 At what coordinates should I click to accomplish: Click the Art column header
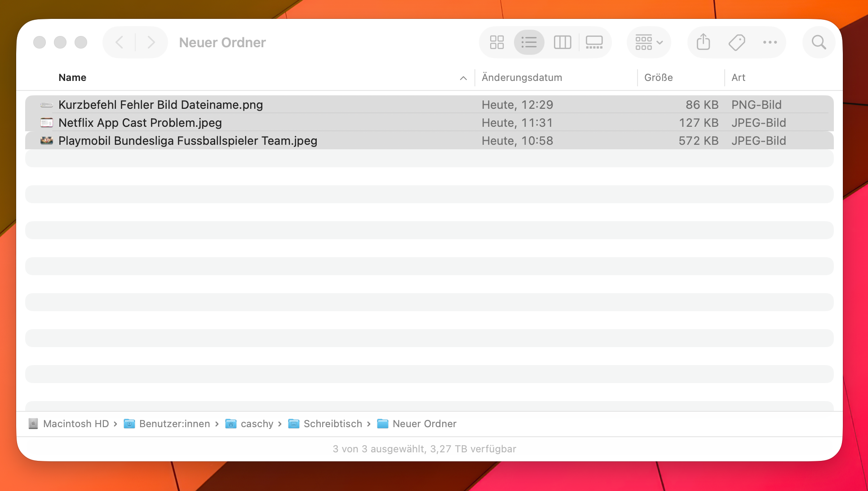pos(738,77)
